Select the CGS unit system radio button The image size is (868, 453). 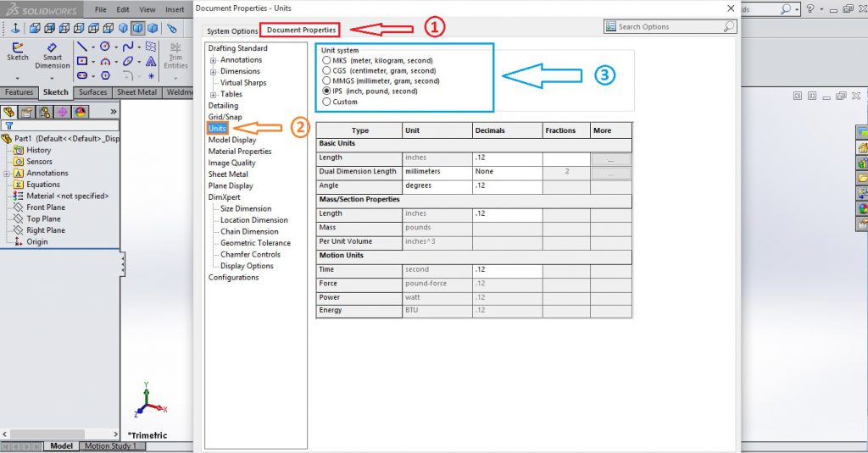[x=326, y=70]
